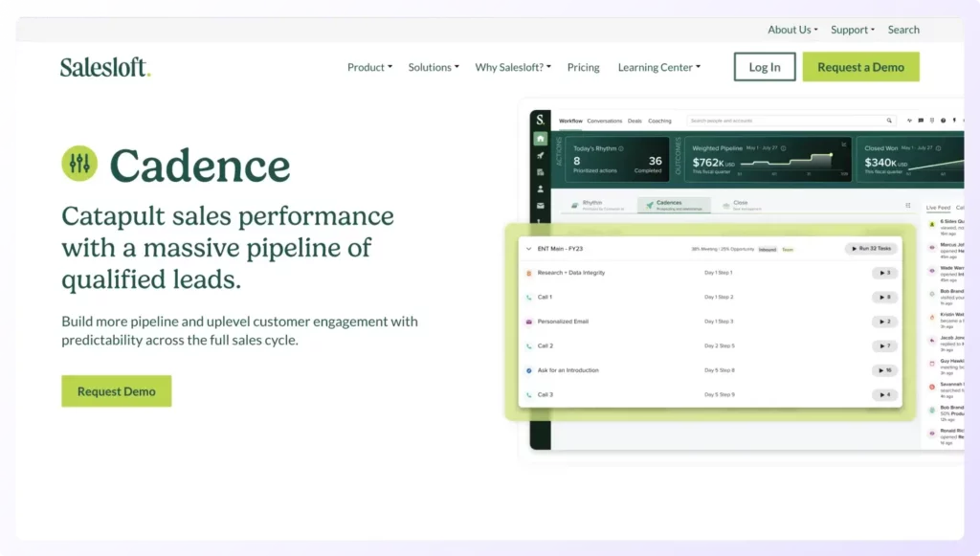This screenshot has height=556, width=980.
Task: Click the info icon next to Weighted Pipeline dates
Action: [x=783, y=148]
